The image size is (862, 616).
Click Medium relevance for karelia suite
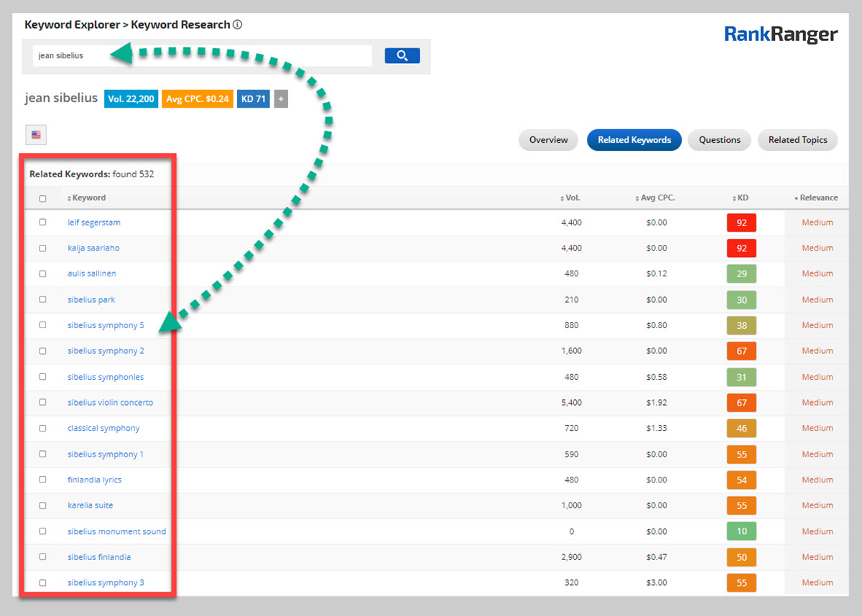817,505
